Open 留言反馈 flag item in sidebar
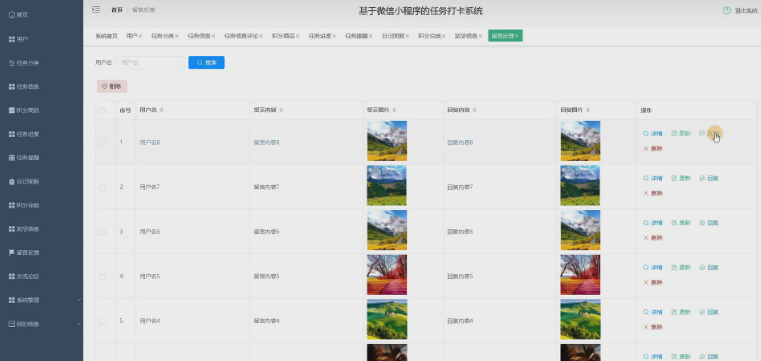 tap(24, 252)
